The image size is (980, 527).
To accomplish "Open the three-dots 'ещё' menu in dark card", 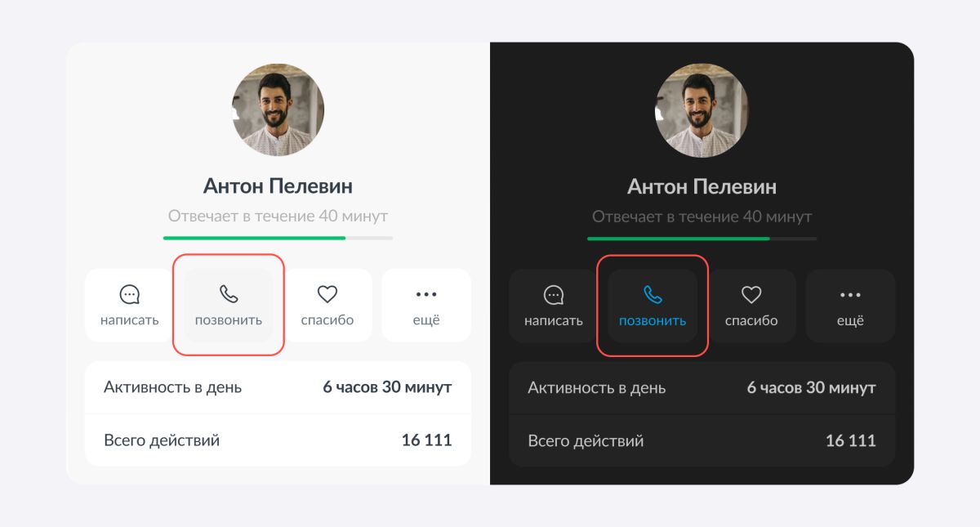I will coord(850,294).
